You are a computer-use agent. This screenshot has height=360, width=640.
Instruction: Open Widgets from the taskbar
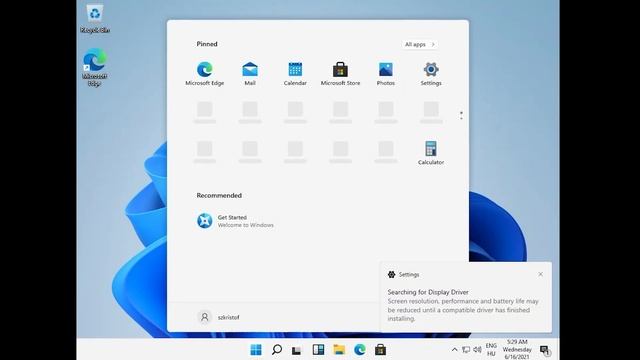[x=318, y=350]
